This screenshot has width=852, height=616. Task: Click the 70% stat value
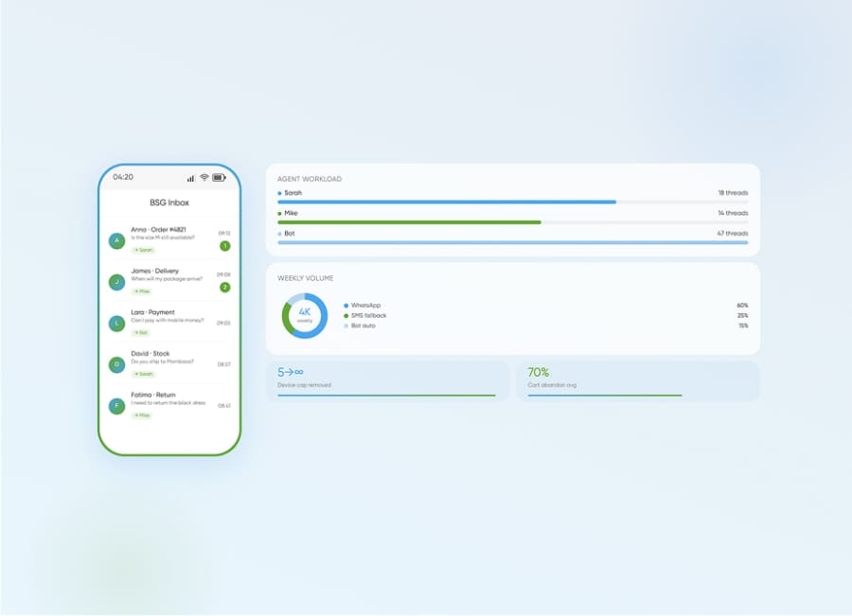(538, 372)
